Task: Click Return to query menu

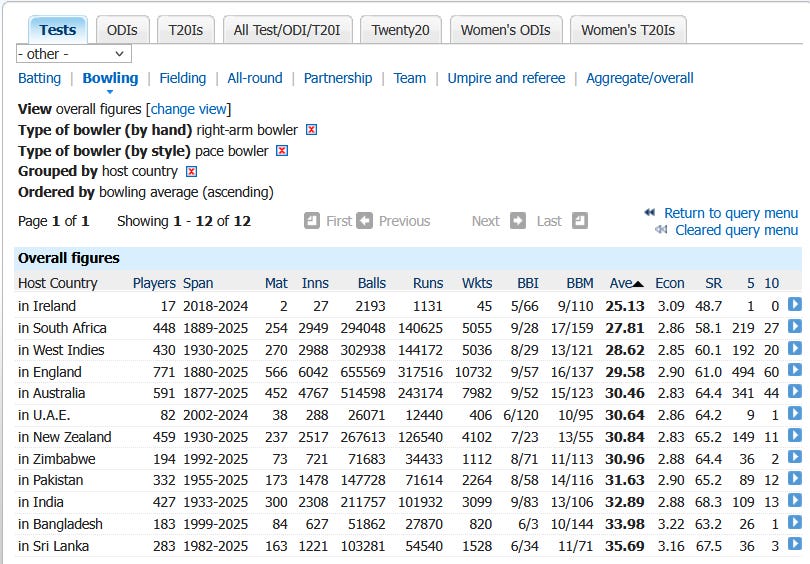Action: [731, 213]
